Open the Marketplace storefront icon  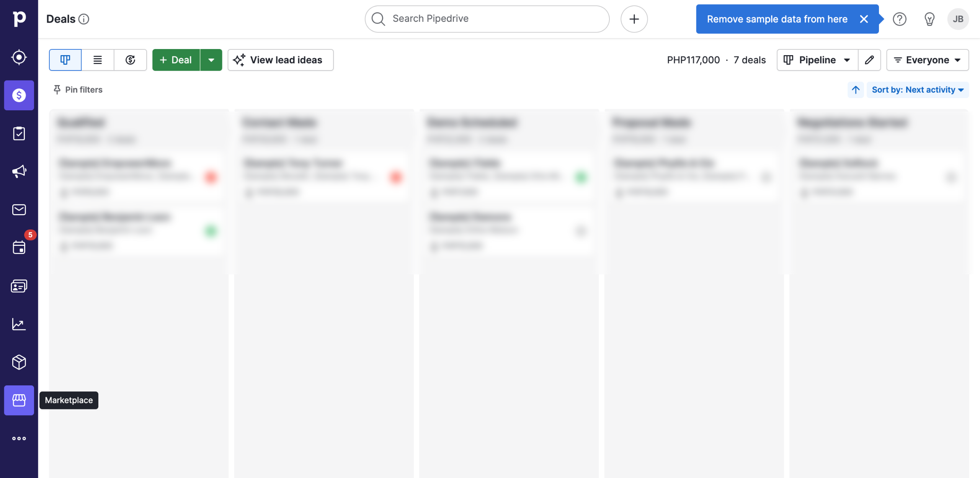(19, 400)
